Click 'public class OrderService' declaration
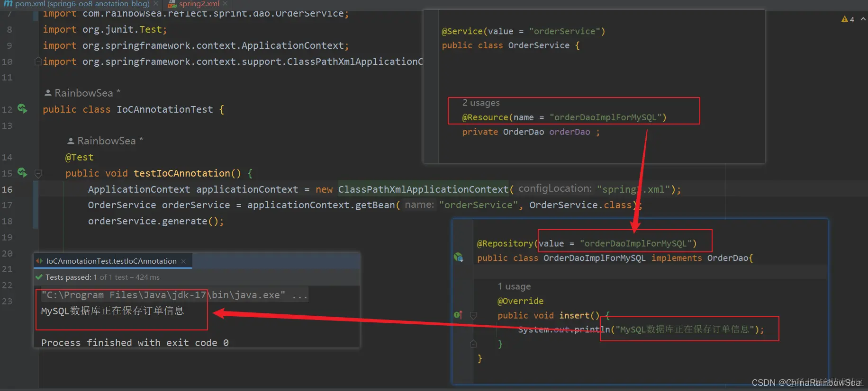This screenshot has width=868, height=391. (511, 45)
